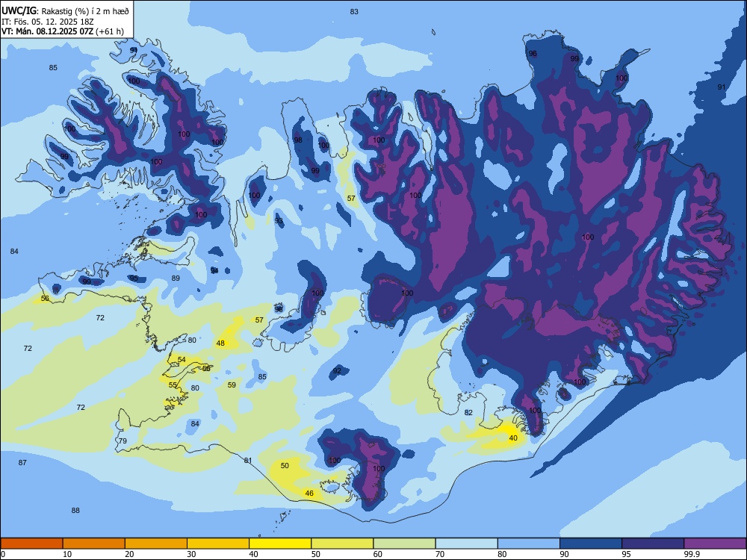Click the legend label '99.9'
The image size is (747, 560).
click(x=691, y=554)
